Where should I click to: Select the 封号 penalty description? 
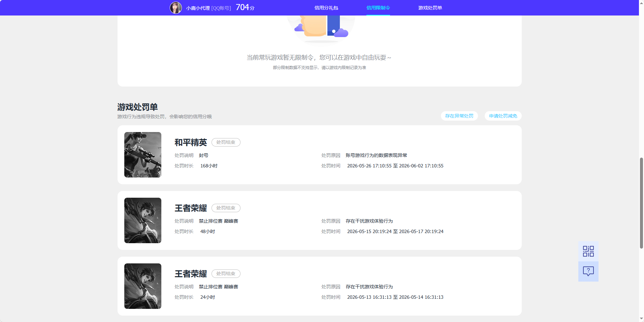(203, 155)
